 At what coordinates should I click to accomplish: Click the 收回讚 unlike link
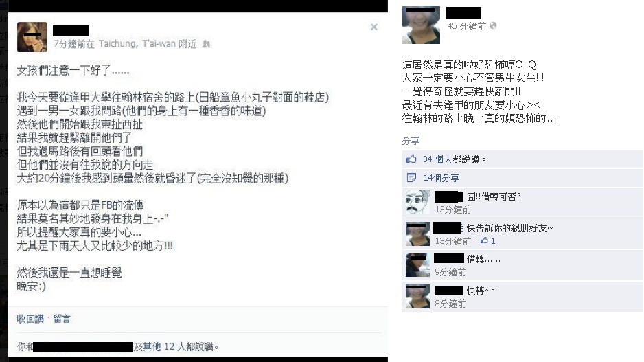click(x=30, y=319)
